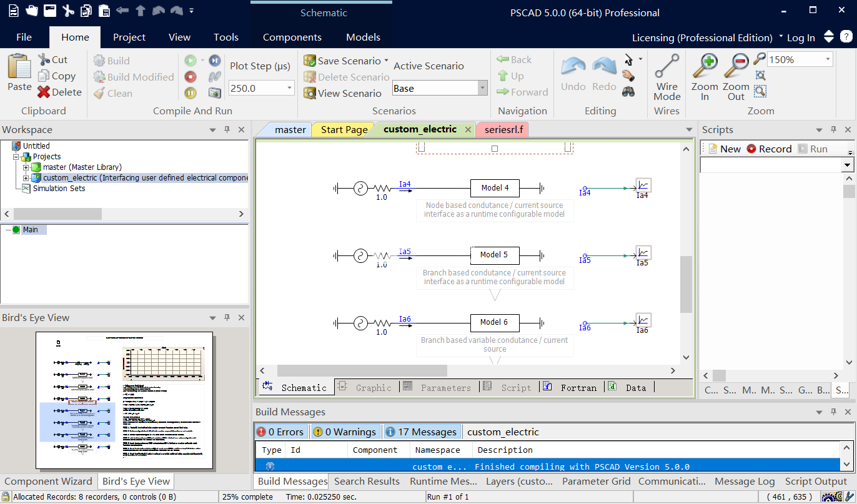Click the Log In link
This screenshot has width=857, height=504.
pyautogui.click(x=801, y=37)
